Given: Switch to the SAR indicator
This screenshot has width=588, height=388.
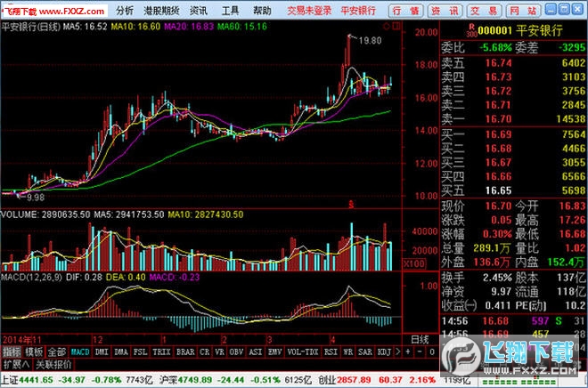Looking at the screenshot, I should [365, 352].
